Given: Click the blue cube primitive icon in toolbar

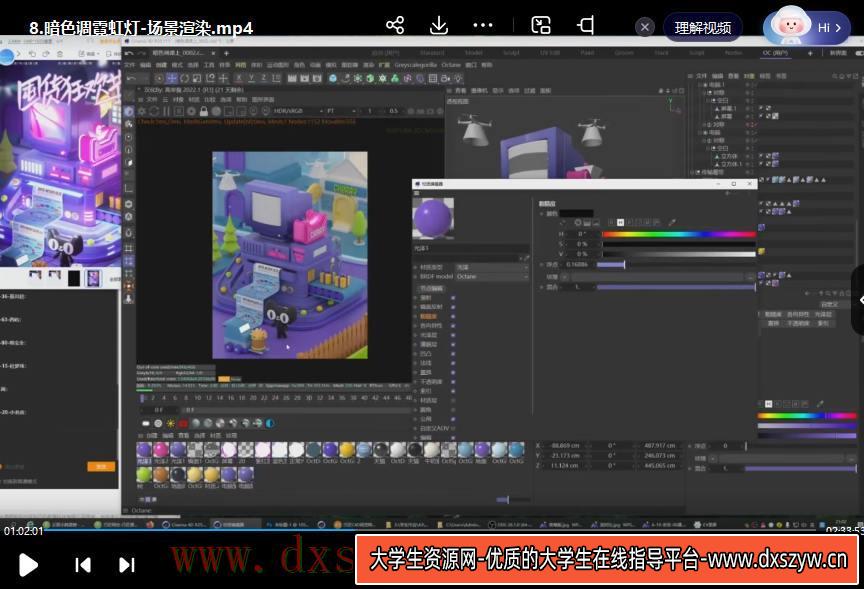Looking at the screenshot, I should [x=333, y=78].
